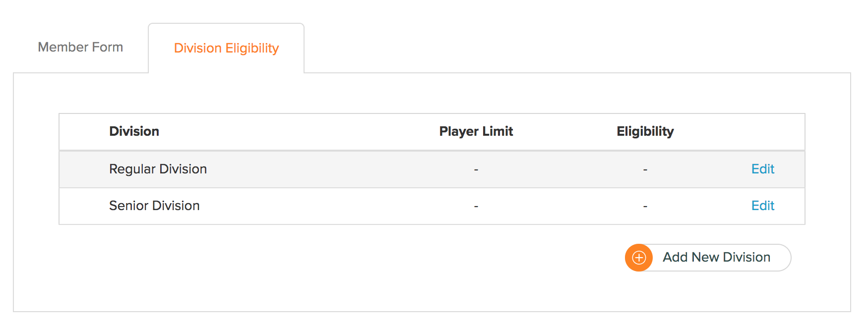Click the Eligibility column header

(x=645, y=131)
